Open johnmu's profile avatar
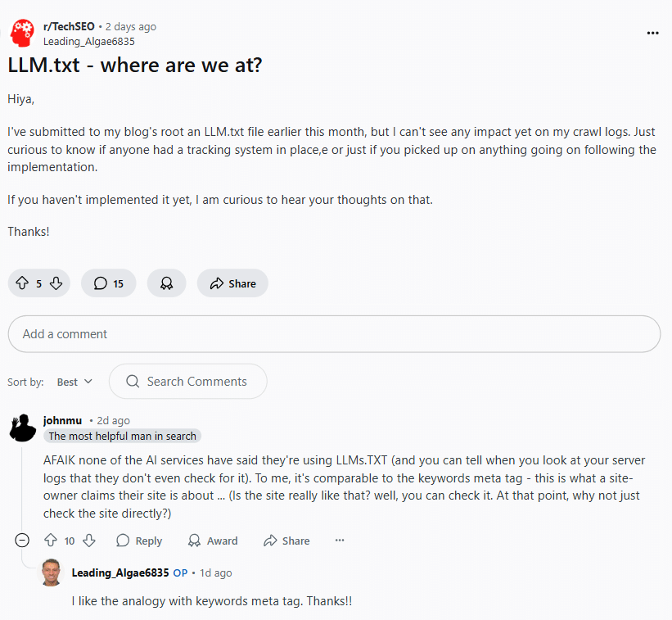The image size is (672, 620). pos(22,428)
